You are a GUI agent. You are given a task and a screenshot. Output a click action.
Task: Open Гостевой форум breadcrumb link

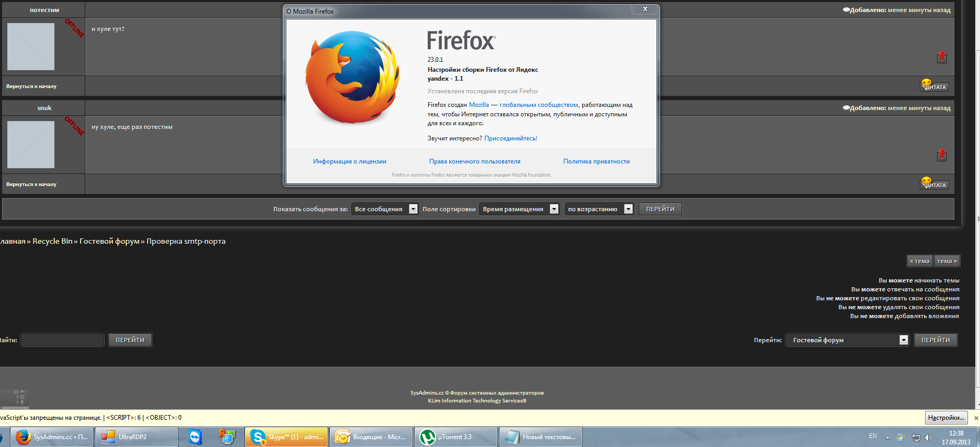click(109, 241)
